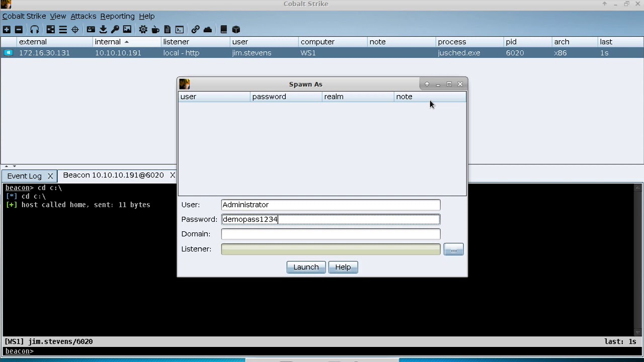
Task: Collapse split pane with the up arrow
Action: 6,166
